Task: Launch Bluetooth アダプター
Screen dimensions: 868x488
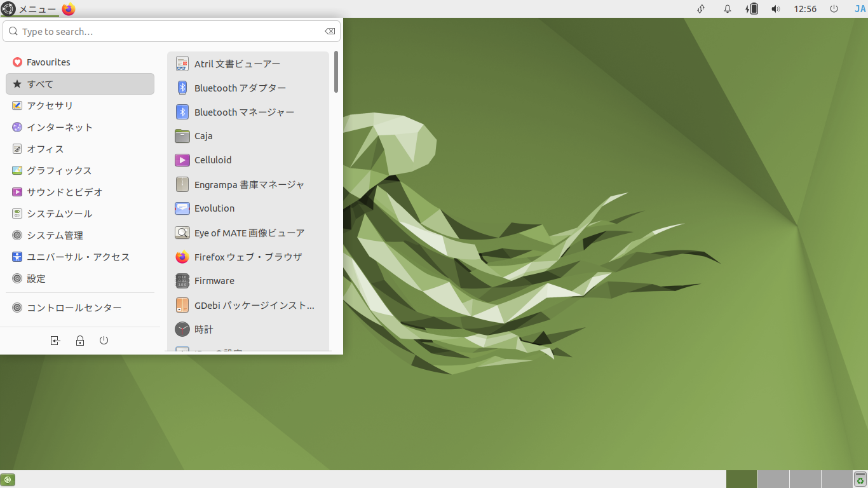Action: (248, 88)
